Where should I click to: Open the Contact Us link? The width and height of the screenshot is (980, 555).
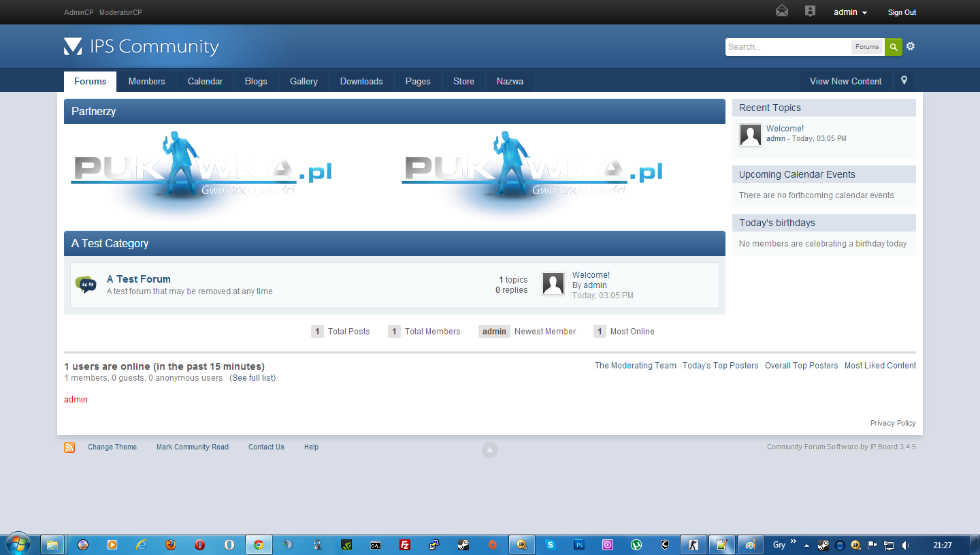pos(266,447)
